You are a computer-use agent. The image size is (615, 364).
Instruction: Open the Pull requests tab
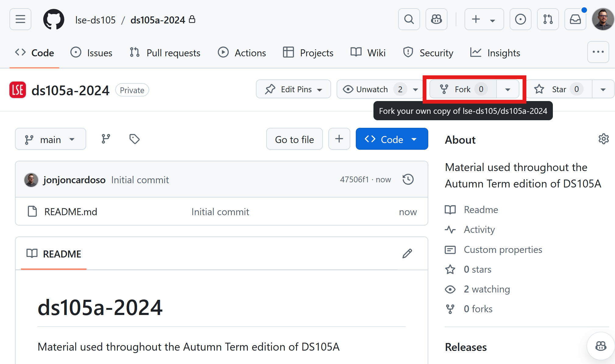pyautogui.click(x=165, y=53)
